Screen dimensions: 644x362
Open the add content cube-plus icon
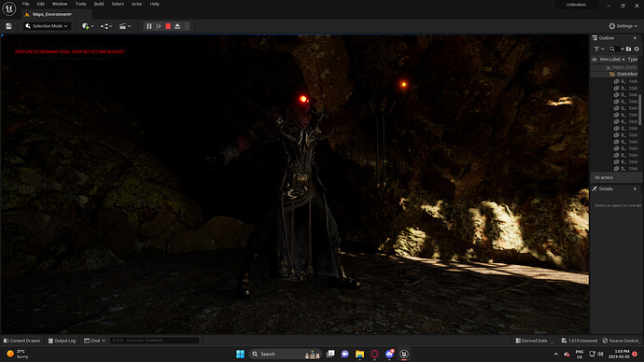pos(85,26)
